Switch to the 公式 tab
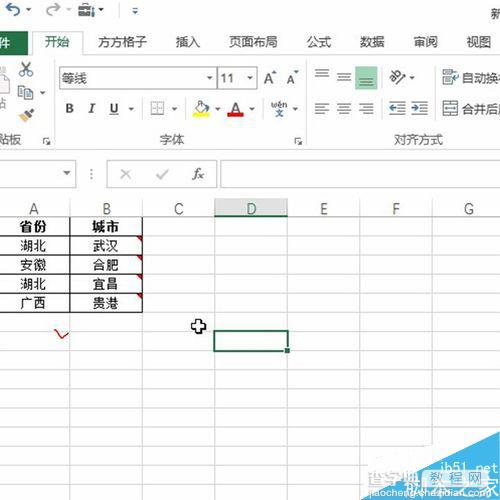The image size is (500, 500). coord(319,42)
